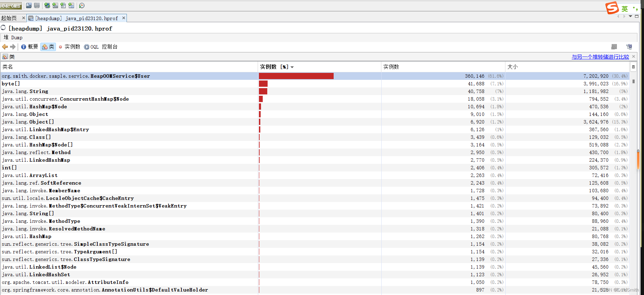
Task: Open the OQL 控制台 view
Action: tap(101, 47)
